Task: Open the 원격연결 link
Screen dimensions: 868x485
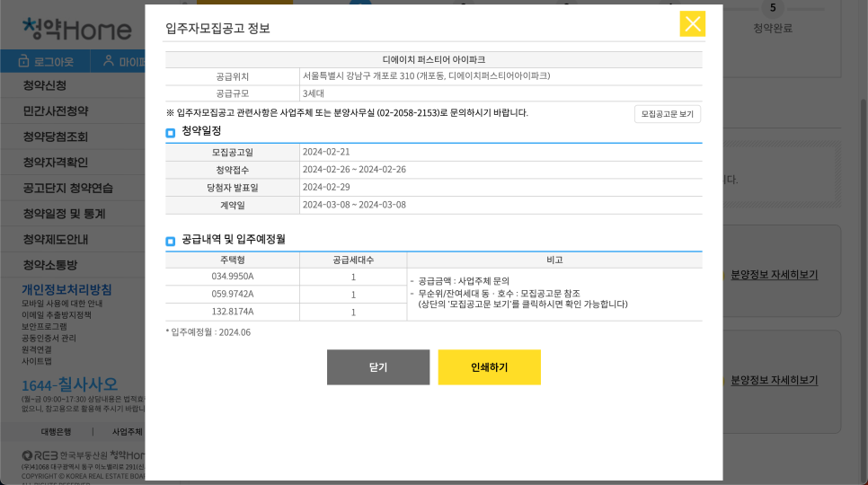Action: pos(37,350)
